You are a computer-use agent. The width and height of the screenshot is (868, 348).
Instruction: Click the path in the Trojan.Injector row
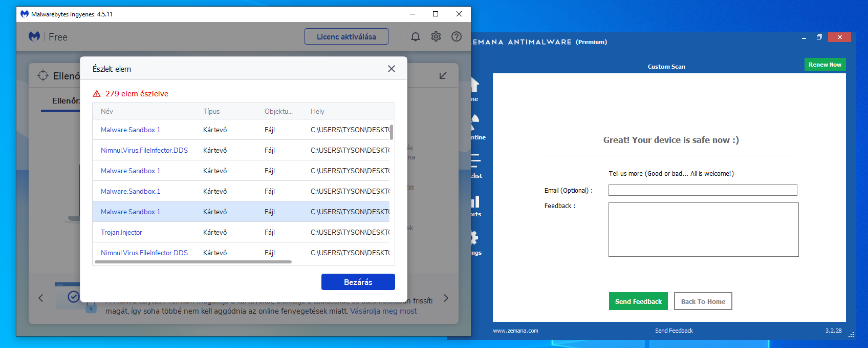click(350, 232)
